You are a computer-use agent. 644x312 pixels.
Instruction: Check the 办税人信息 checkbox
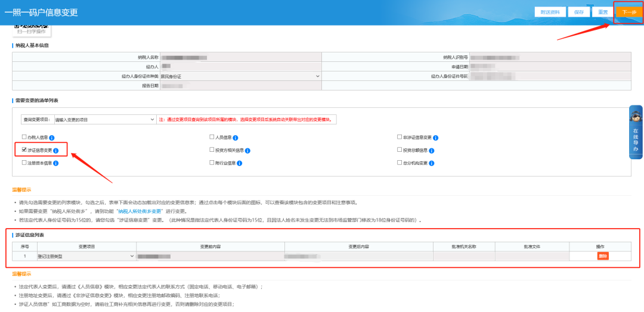[24, 138]
